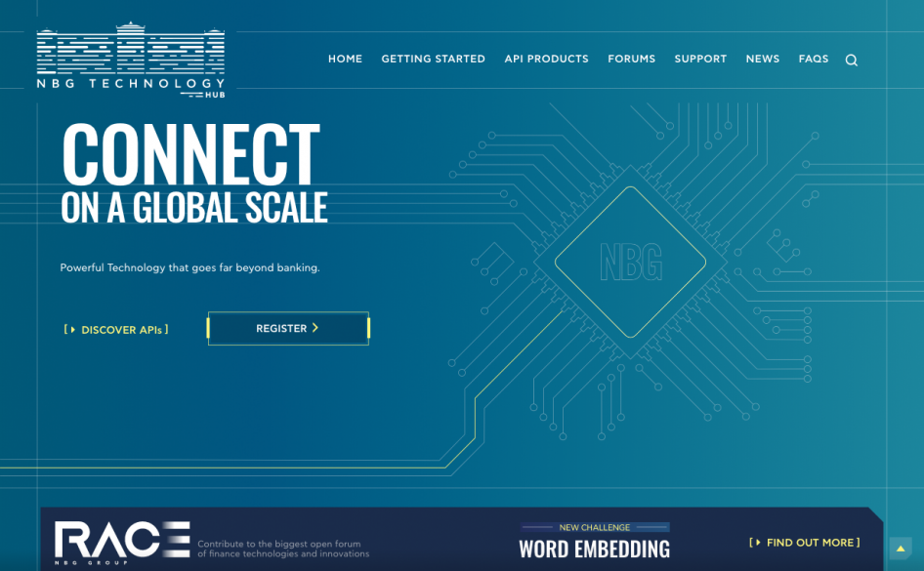Click the yellow scroll-to-top arrow button
The image size is (924, 571).
tap(901, 549)
